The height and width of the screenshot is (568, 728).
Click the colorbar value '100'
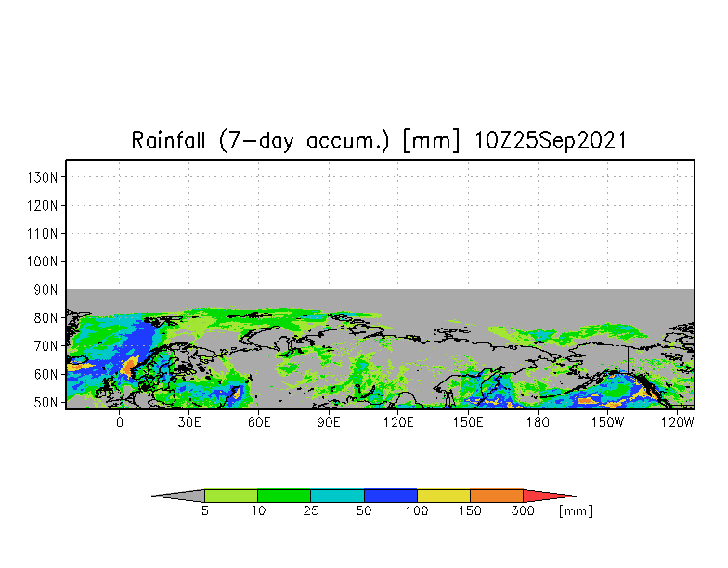click(416, 510)
